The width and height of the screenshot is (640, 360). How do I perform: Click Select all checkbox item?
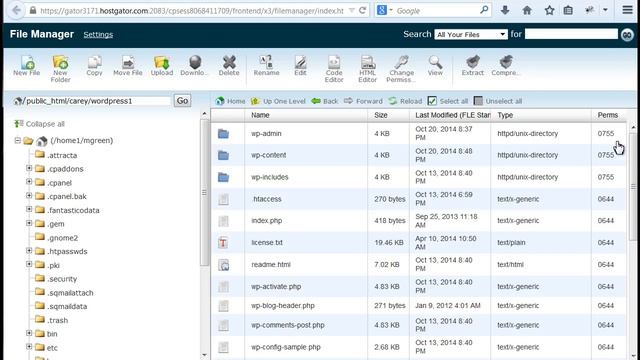point(448,101)
